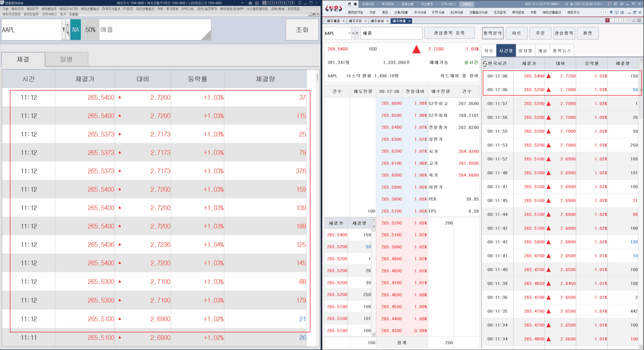
Task: Click the magnifier search icon next to AAPL
Action: click(68, 30)
